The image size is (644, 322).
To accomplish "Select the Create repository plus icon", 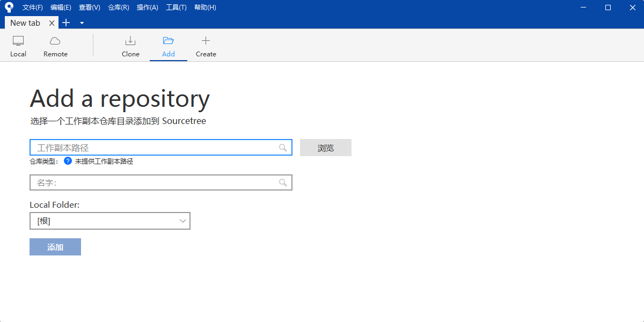I will [206, 41].
